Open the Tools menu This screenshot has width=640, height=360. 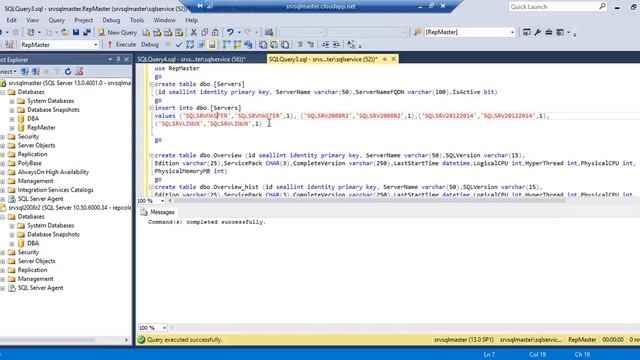[x=136, y=20]
